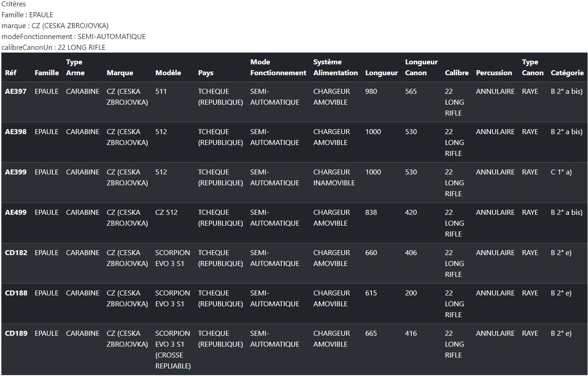
Task: Select reference CD189
Action: (x=16, y=333)
